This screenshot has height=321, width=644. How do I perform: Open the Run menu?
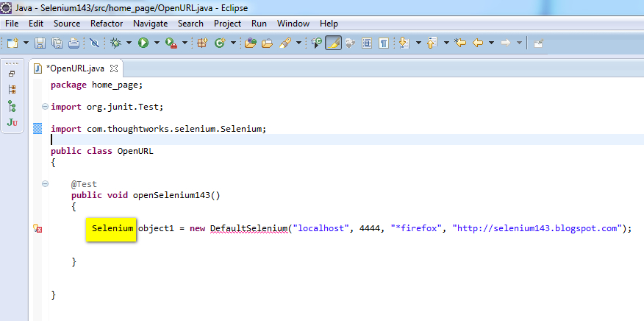(260, 24)
